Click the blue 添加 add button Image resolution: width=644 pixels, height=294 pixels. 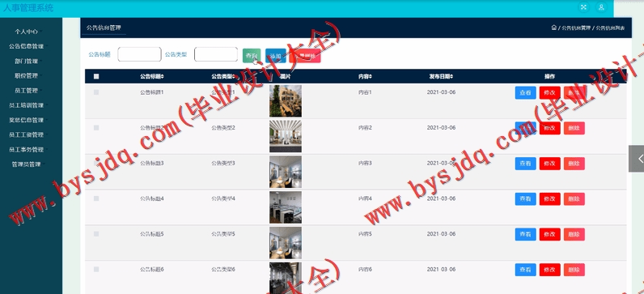click(x=276, y=56)
